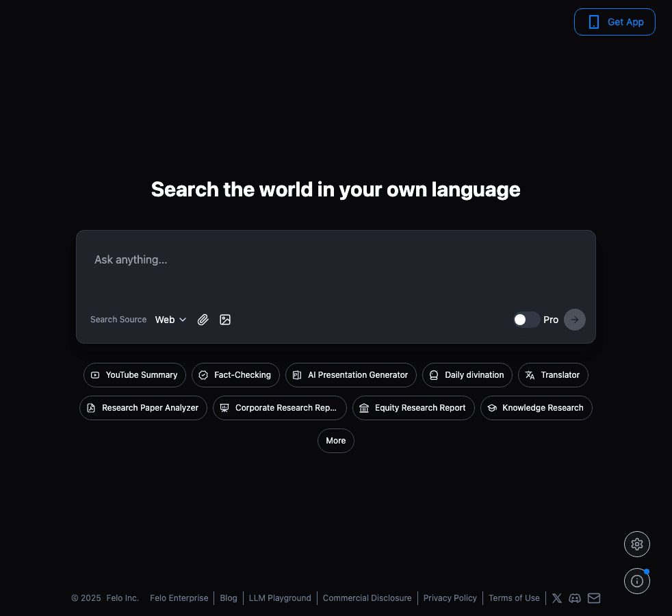Open the image upload icon
Image resolution: width=672 pixels, height=616 pixels.
point(225,320)
